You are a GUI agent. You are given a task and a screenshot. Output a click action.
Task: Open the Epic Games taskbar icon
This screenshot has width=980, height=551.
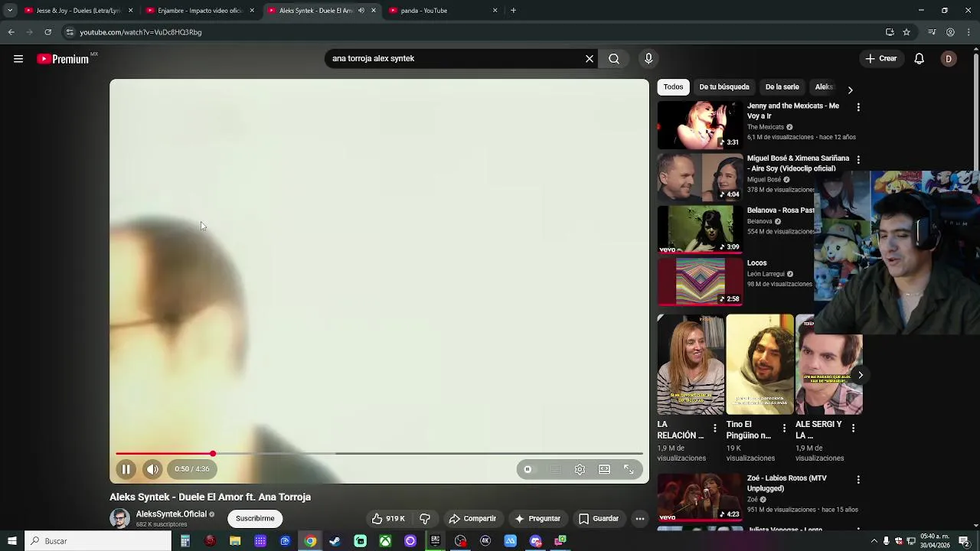(435, 541)
